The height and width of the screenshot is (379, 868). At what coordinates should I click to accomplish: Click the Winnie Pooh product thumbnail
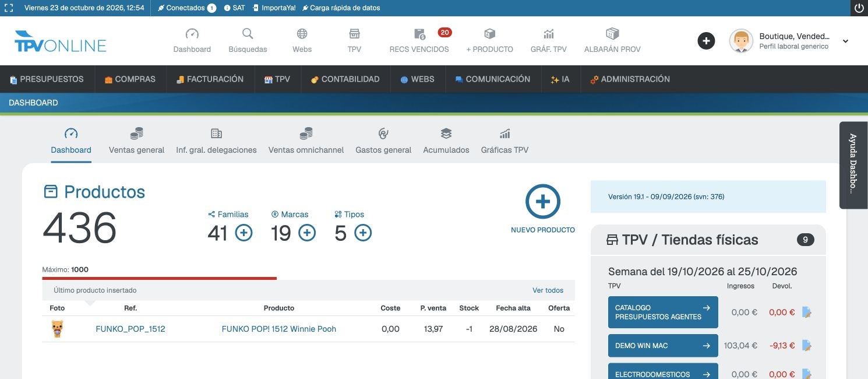tap(57, 329)
